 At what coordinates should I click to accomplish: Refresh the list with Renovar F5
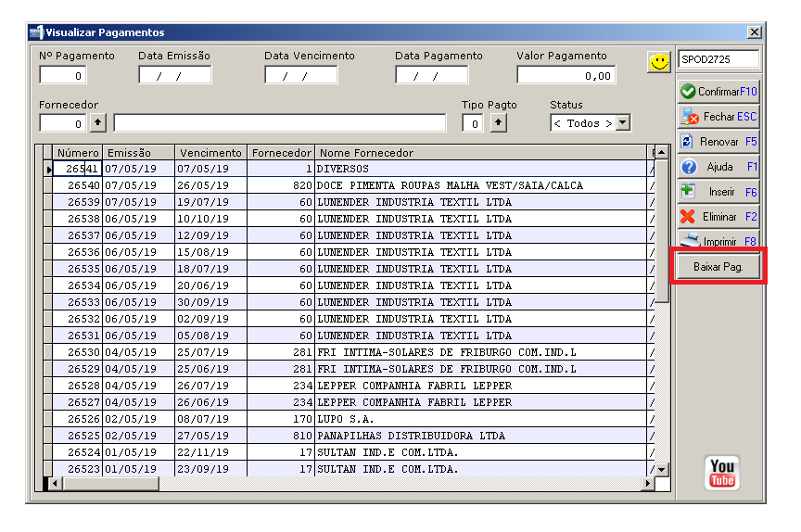coord(718,142)
